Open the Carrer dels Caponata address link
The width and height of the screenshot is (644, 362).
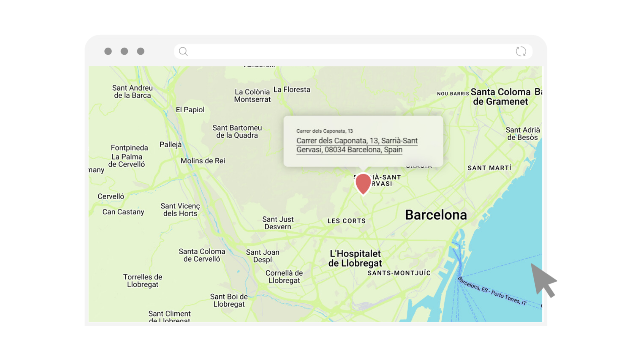tap(357, 145)
